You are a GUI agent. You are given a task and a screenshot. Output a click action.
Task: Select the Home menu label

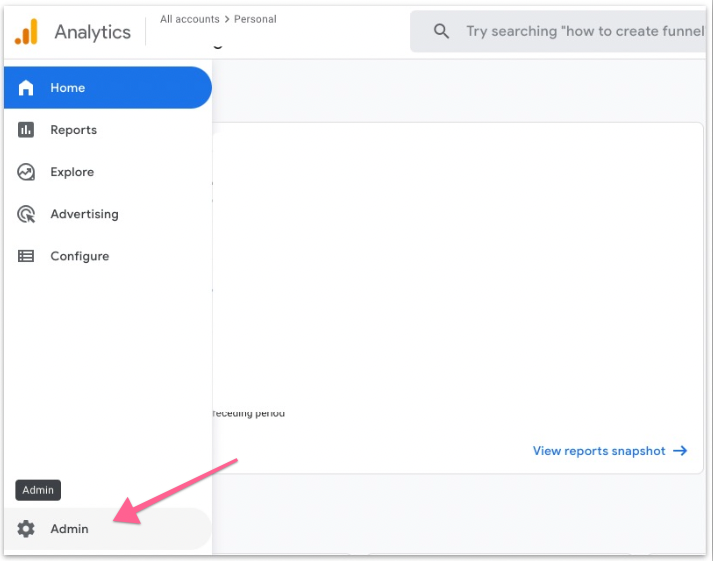coord(68,88)
